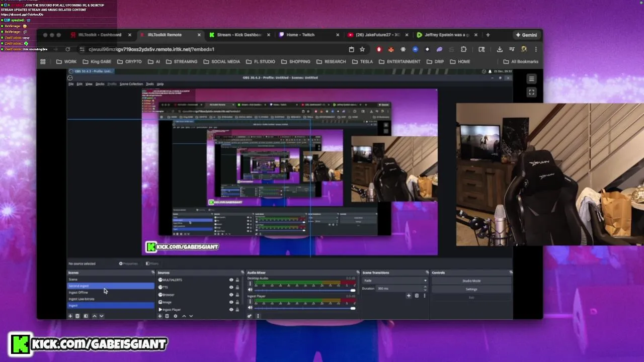The width and height of the screenshot is (644, 362).
Task: Toggle the IRLToolkit fullscreen icon
Action: point(531,92)
